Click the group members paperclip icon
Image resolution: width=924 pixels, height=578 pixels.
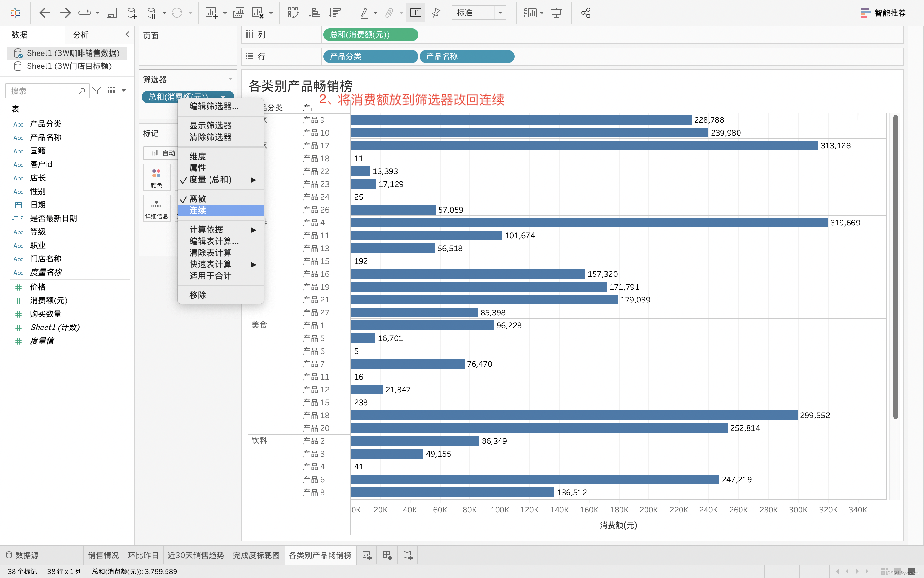pos(389,13)
